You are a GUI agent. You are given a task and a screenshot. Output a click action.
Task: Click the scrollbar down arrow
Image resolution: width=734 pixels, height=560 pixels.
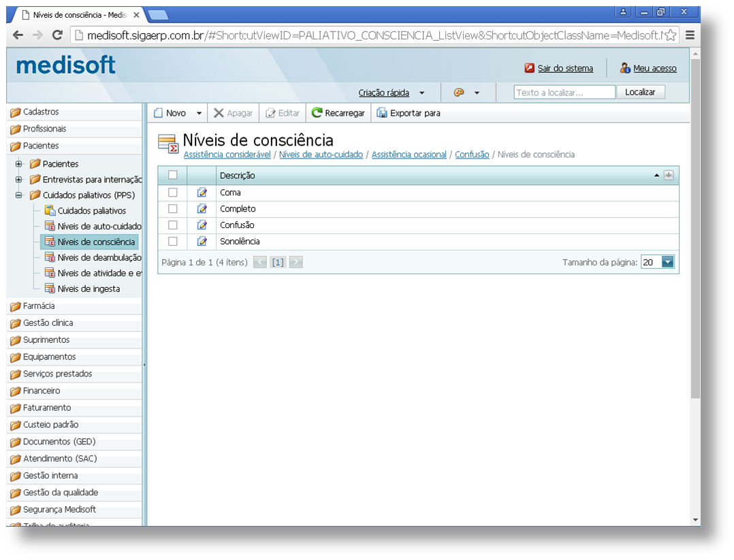pos(695,520)
